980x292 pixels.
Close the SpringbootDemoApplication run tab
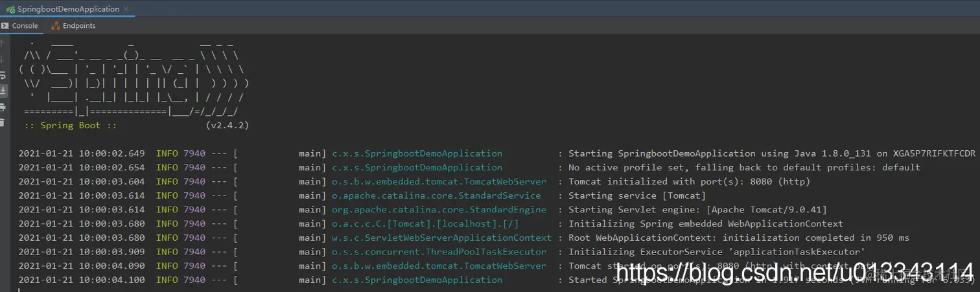(x=126, y=9)
